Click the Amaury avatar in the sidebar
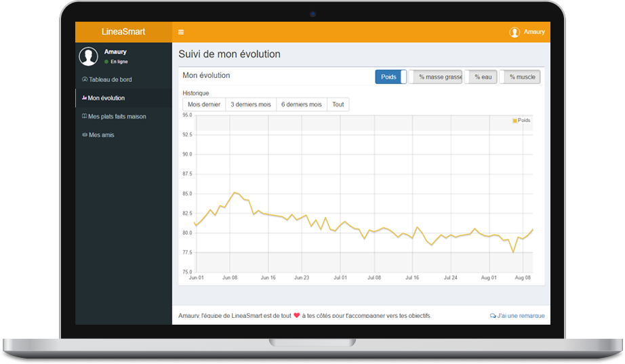 89,56
